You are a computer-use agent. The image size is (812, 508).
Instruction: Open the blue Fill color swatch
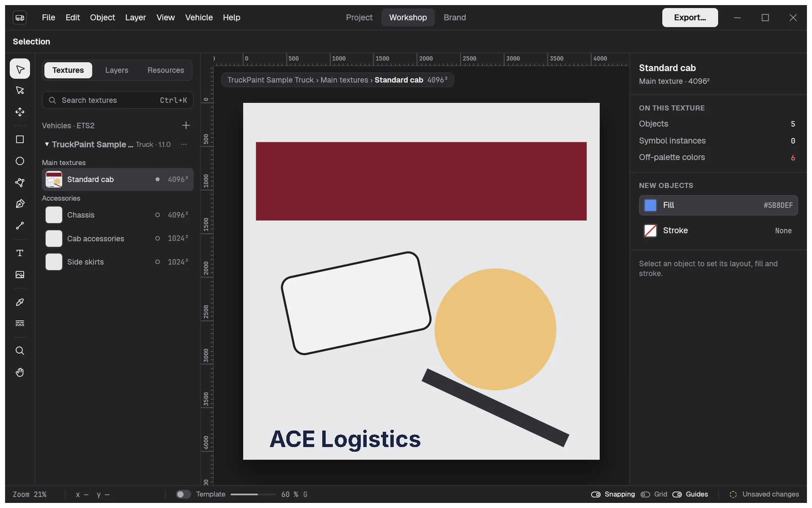(650, 205)
